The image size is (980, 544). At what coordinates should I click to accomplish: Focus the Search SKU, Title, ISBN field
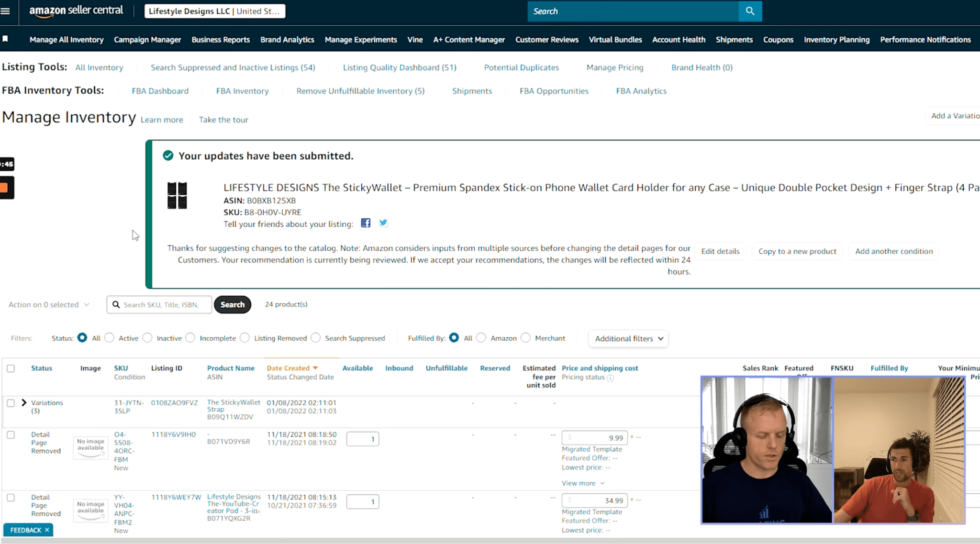(159, 304)
